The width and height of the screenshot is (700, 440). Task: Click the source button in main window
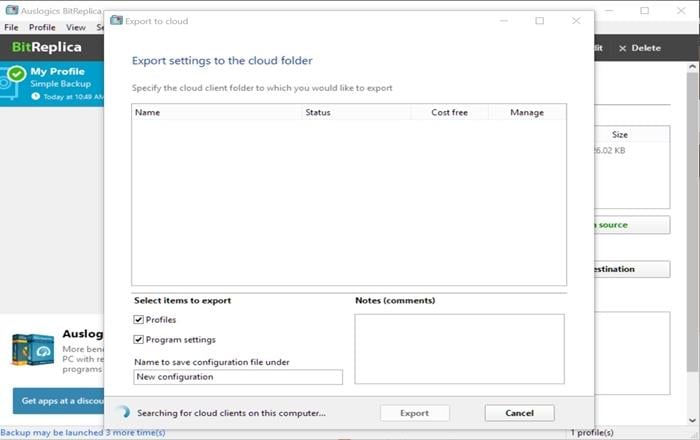coord(632,225)
